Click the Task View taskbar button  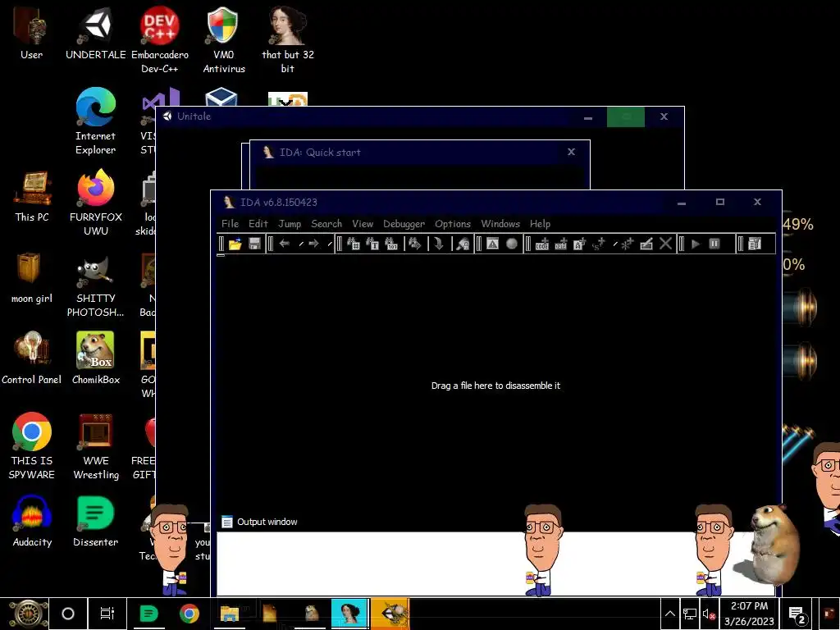click(x=107, y=614)
